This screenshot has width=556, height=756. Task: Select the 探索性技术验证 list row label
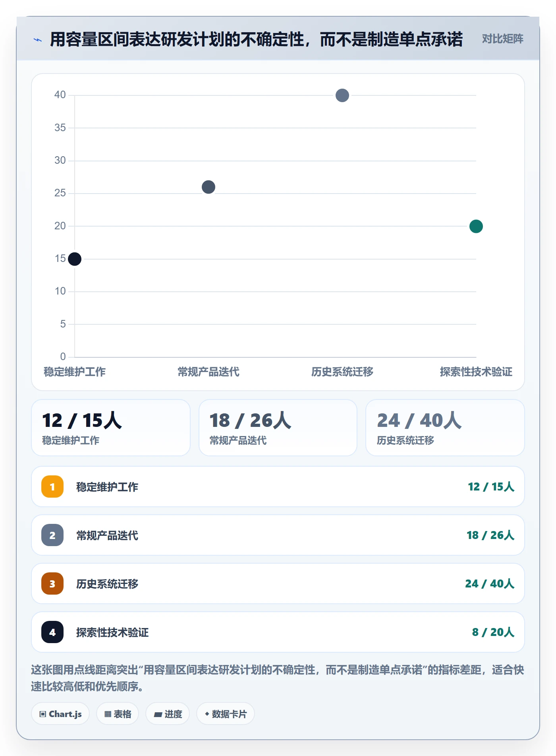coord(112,632)
